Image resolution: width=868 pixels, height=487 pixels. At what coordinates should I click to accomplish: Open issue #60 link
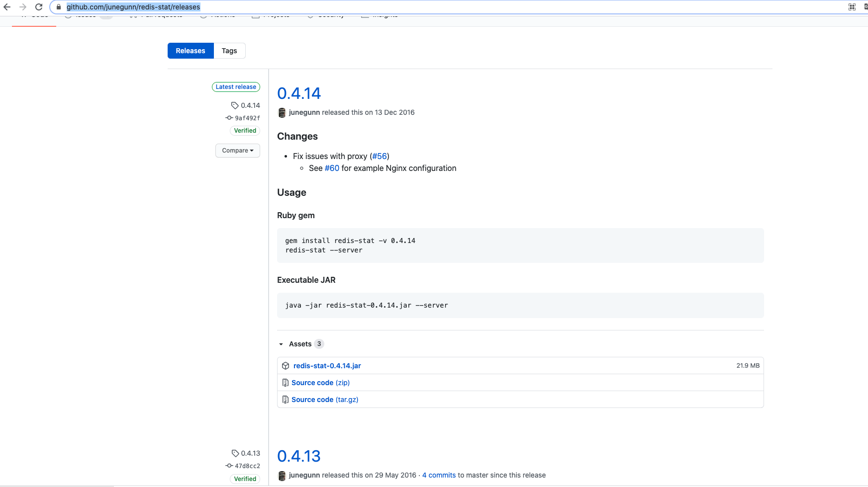coord(332,168)
